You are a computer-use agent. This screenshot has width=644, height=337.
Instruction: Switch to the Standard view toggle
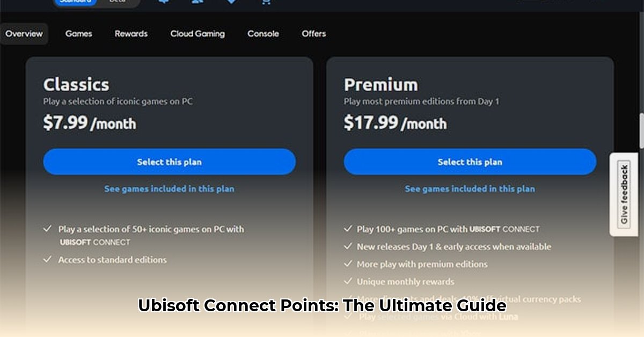tap(75, 2)
